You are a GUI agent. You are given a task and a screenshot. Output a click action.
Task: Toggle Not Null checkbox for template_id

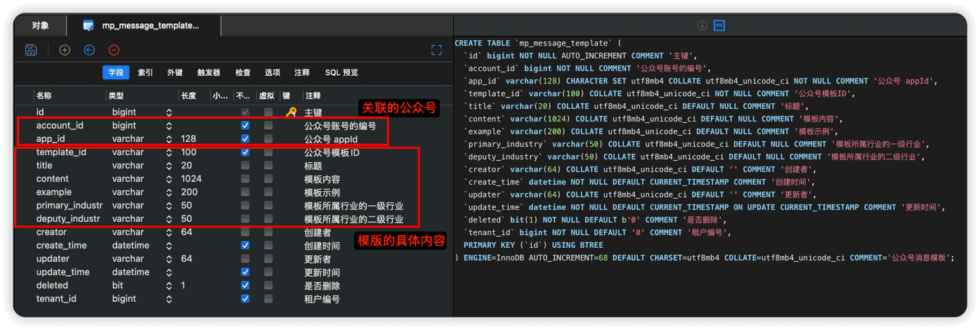coord(245,152)
